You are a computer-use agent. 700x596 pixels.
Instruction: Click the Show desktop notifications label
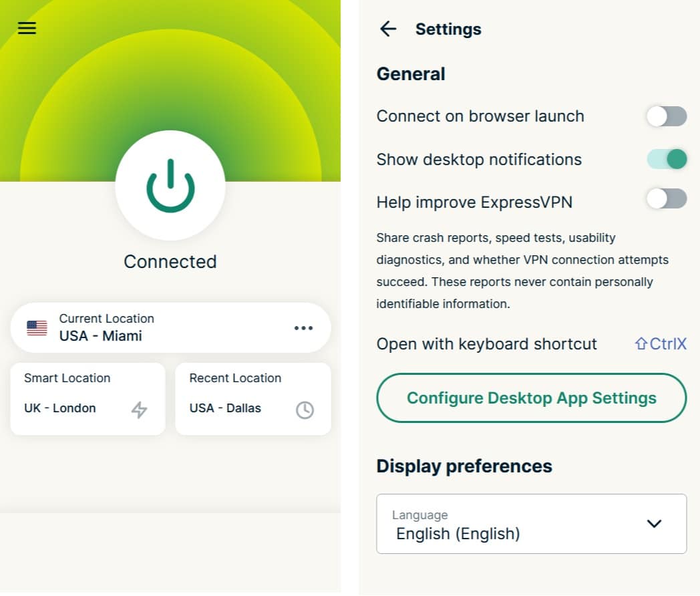tap(479, 160)
